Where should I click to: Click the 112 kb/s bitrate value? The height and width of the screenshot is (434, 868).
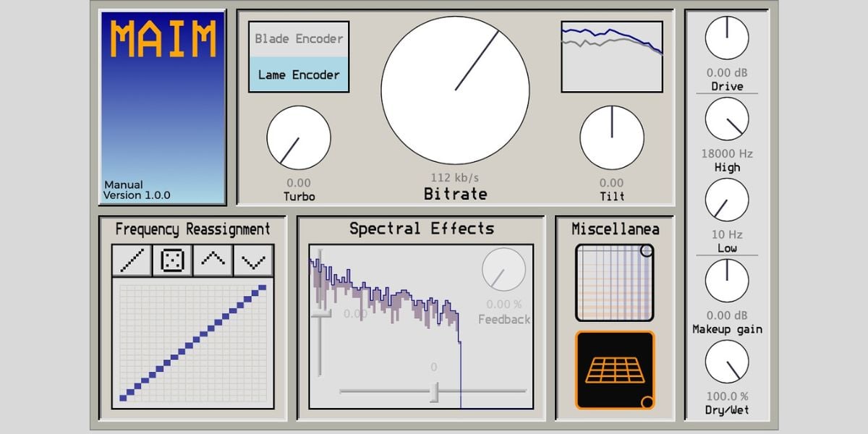point(455,178)
